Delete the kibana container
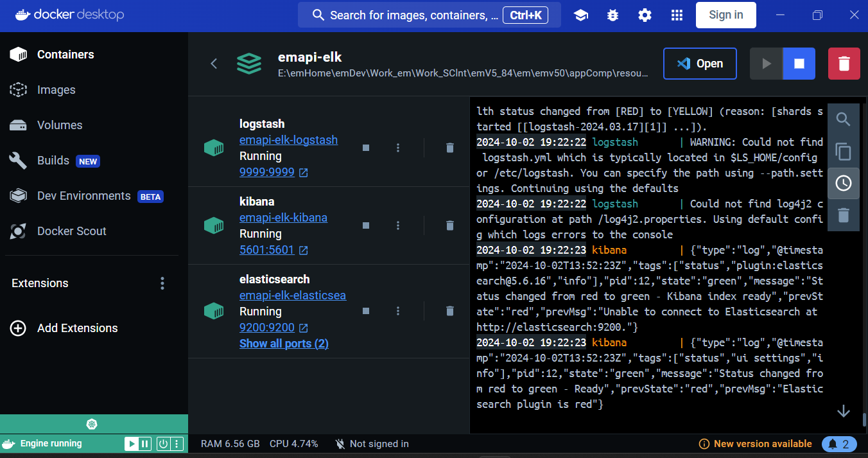This screenshot has height=458, width=868. 449,225
